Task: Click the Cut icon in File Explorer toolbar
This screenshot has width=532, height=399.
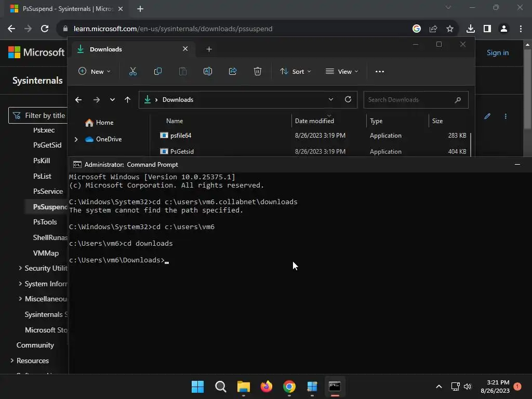Action: coord(132,71)
